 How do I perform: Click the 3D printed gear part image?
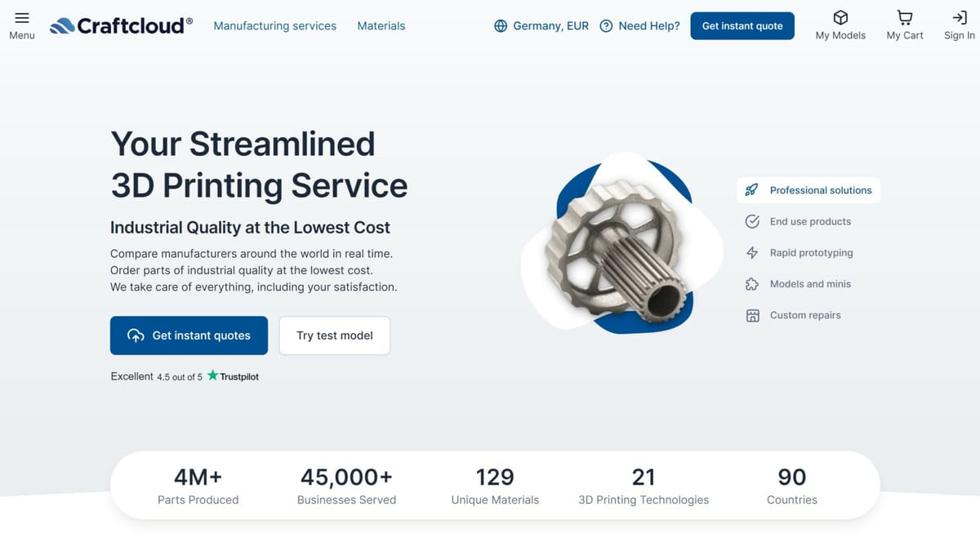pyautogui.click(x=623, y=244)
